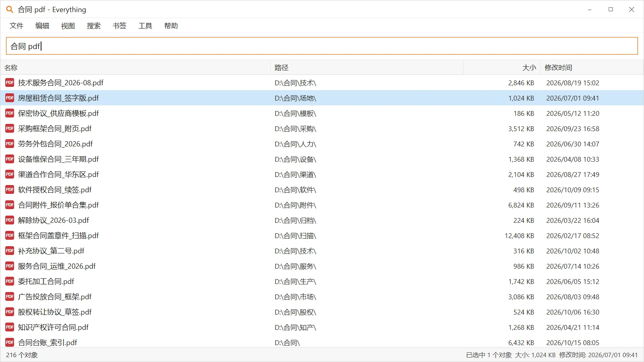Click the PDF icon beside 房屋租赁合同_签字版.pdf
Viewport: 644px width, 362px height.
click(10, 98)
